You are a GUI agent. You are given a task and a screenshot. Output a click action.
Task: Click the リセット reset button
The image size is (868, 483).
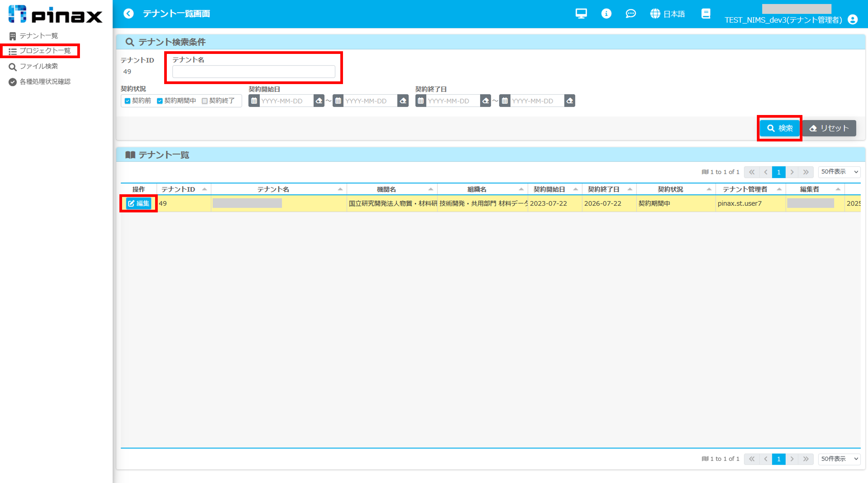tap(829, 128)
